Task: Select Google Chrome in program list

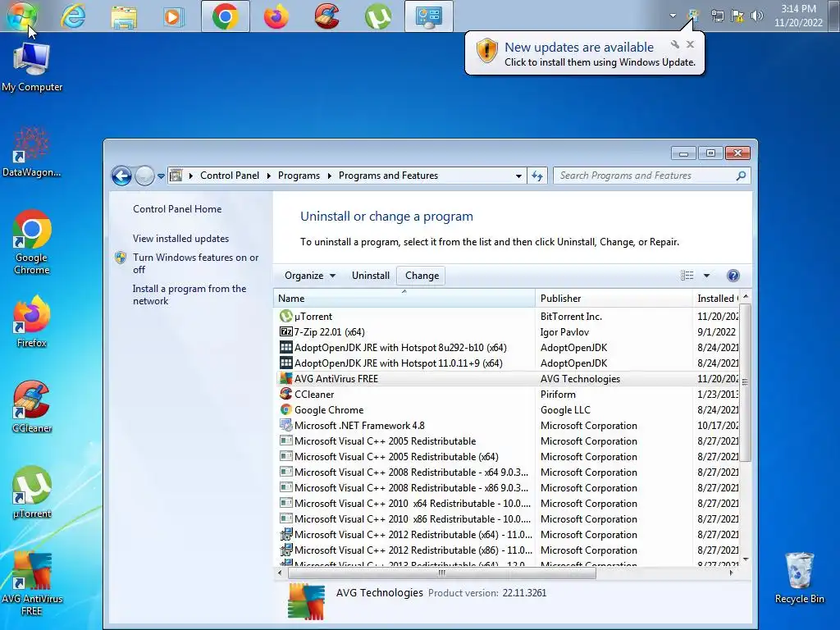Action: click(507, 410)
